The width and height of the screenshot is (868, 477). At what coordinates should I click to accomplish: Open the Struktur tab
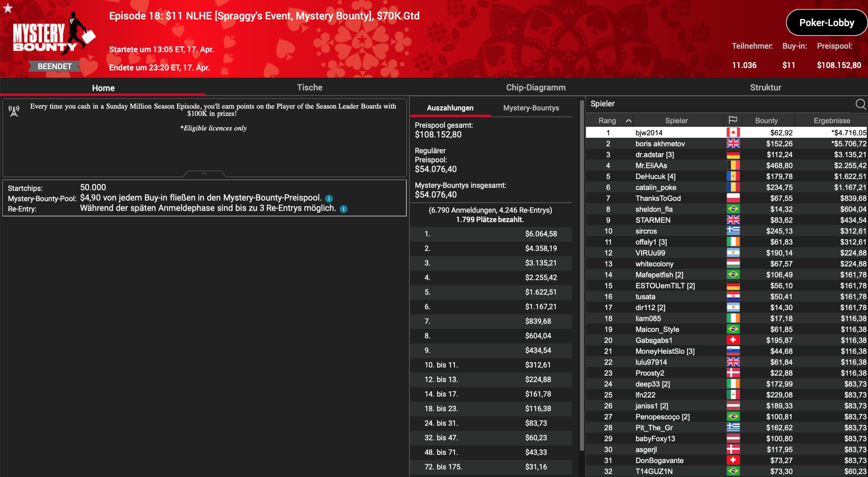tap(765, 88)
